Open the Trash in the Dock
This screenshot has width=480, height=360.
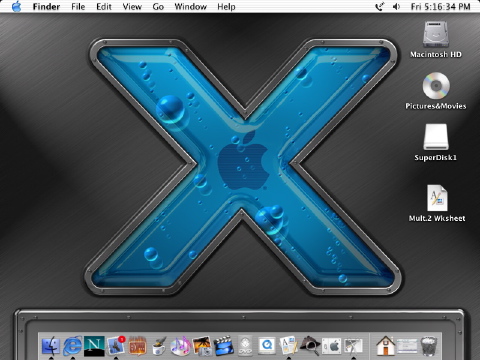(429, 346)
